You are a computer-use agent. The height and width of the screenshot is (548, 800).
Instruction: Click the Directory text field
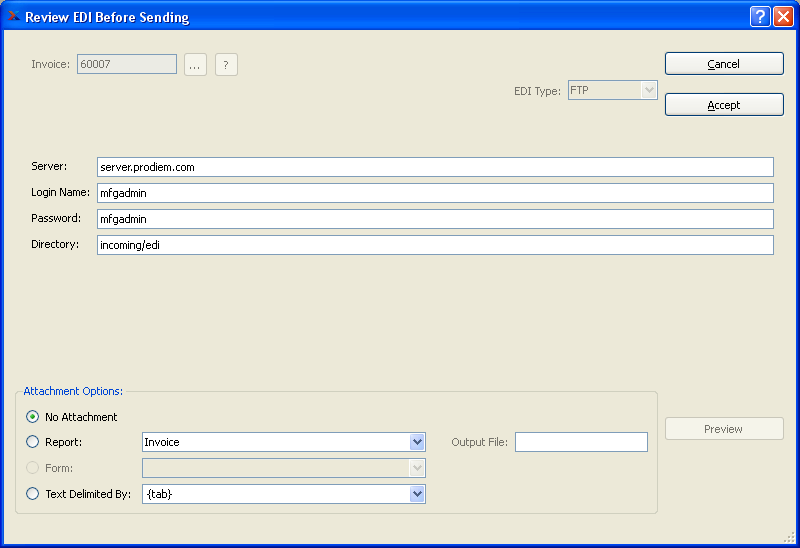pyautogui.click(x=435, y=245)
